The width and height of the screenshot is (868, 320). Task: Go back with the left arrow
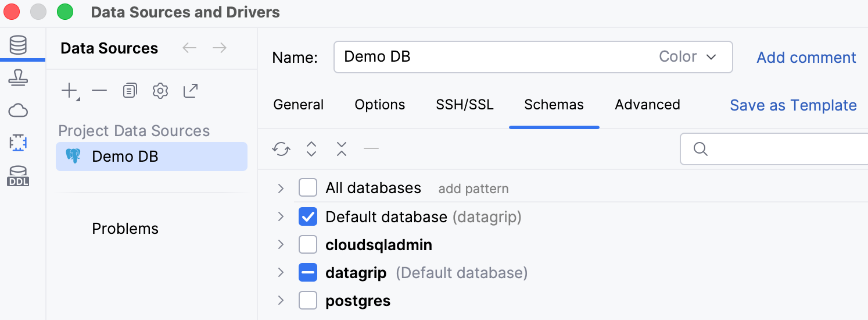coord(189,48)
